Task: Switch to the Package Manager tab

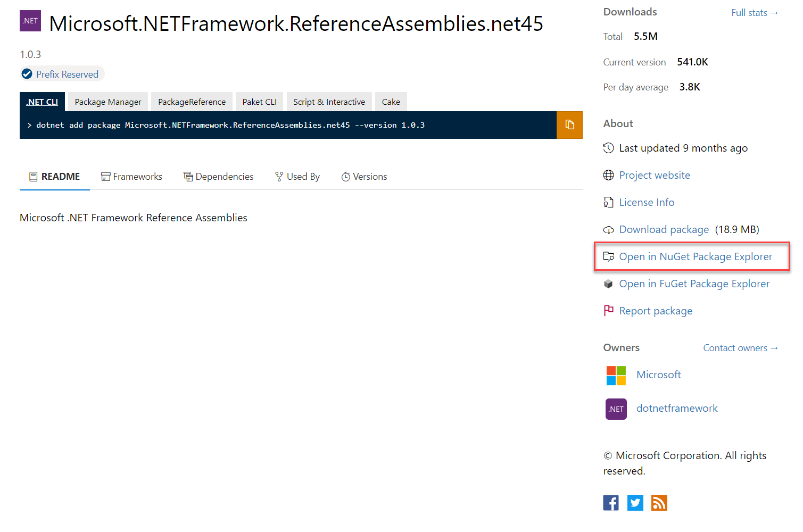Action: coord(108,102)
